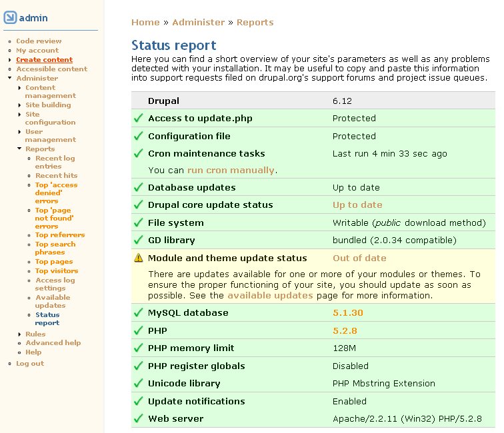Expand the Site building menu arrow
This screenshot has width=504, height=433.
click(x=19, y=105)
